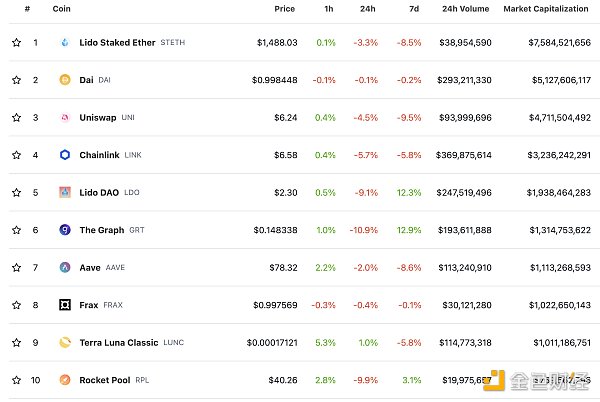Click the Dai coin logo

(65, 80)
